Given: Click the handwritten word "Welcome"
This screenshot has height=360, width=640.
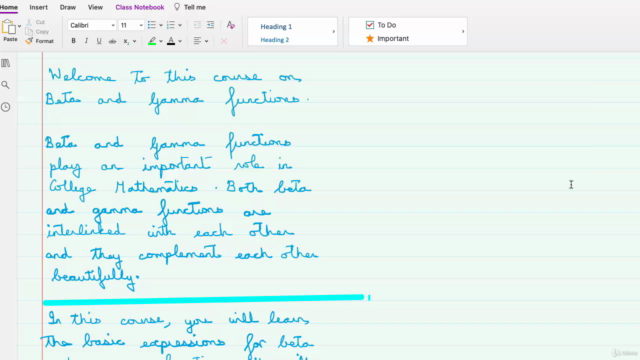Looking at the screenshot, I should (x=82, y=76).
